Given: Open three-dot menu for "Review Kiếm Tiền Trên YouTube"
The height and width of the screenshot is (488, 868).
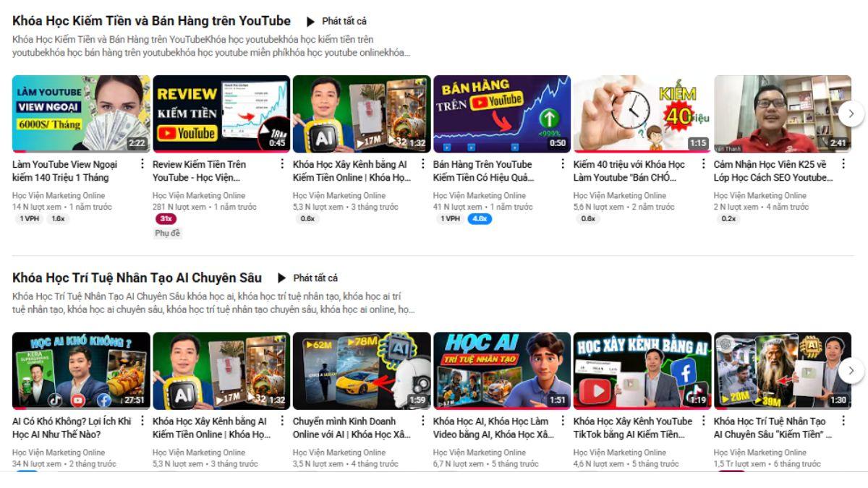Looking at the screenshot, I should (282, 164).
